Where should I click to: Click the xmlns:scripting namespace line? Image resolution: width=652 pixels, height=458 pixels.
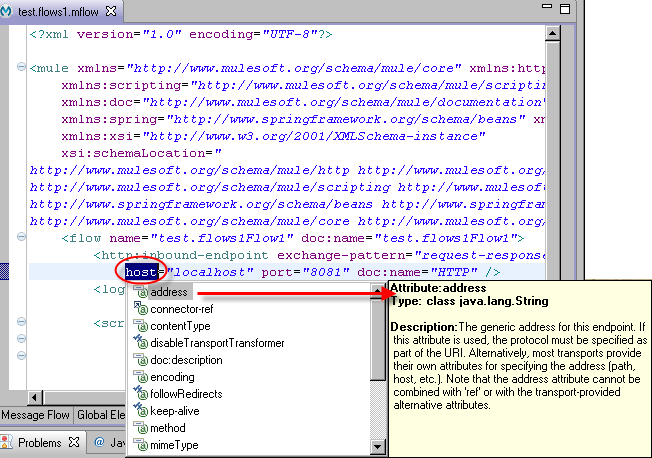(x=303, y=85)
